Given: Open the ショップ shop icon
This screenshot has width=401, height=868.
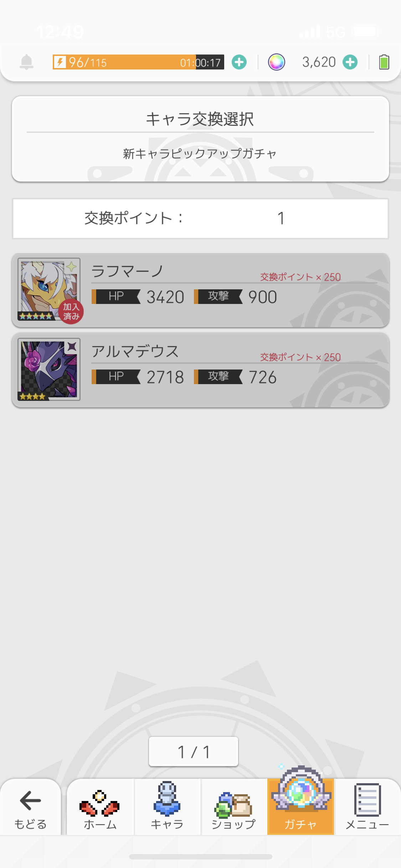Looking at the screenshot, I should pyautogui.click(x=234, y=807).
